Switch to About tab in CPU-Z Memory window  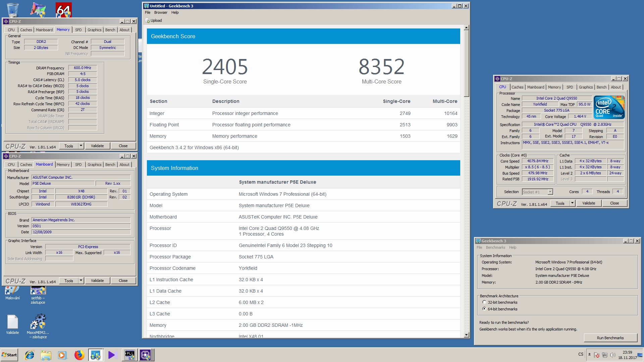point(124,30)
